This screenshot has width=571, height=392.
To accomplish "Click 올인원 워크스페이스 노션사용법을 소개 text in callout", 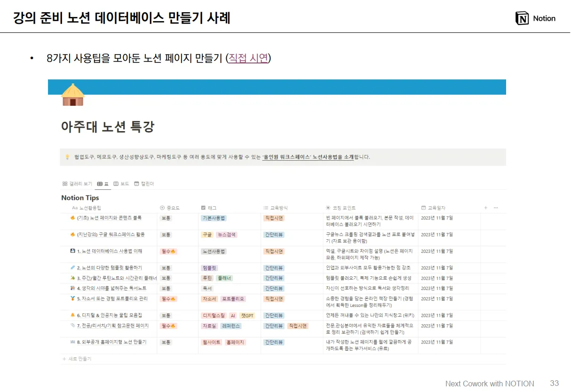I will [x=308, y=157].
